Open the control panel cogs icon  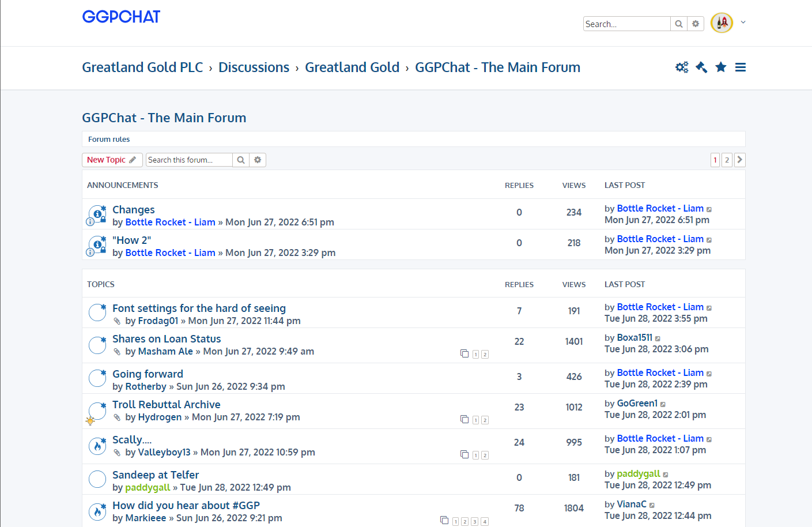[682, 67]
